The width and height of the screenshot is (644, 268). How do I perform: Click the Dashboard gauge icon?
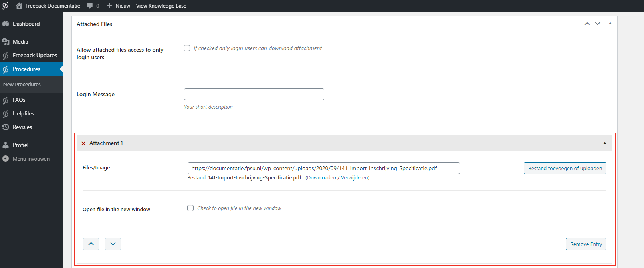(x=6, y=24)
